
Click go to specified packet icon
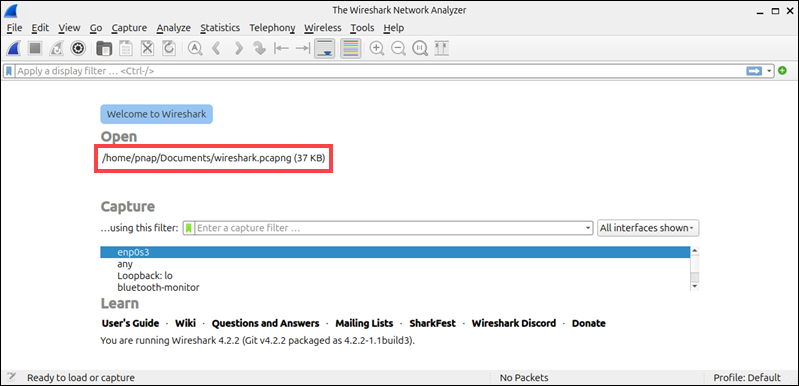click(259, 48)
